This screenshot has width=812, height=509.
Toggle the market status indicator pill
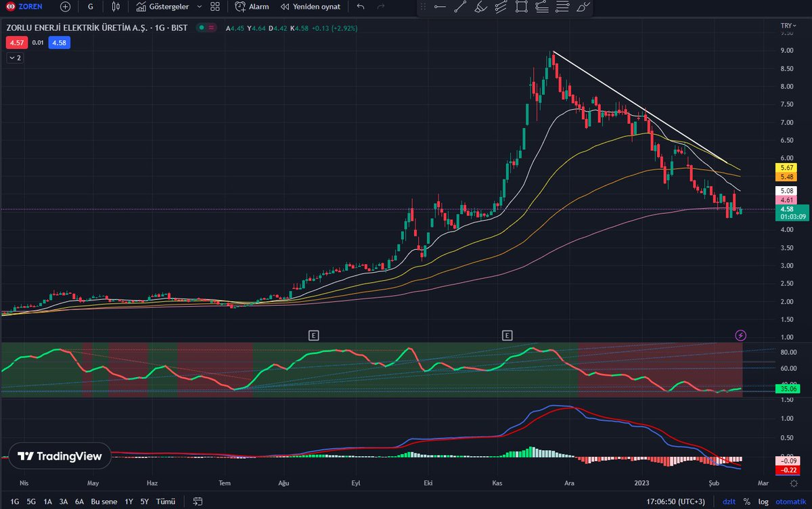pyautogui.click(x=206, y=28)
